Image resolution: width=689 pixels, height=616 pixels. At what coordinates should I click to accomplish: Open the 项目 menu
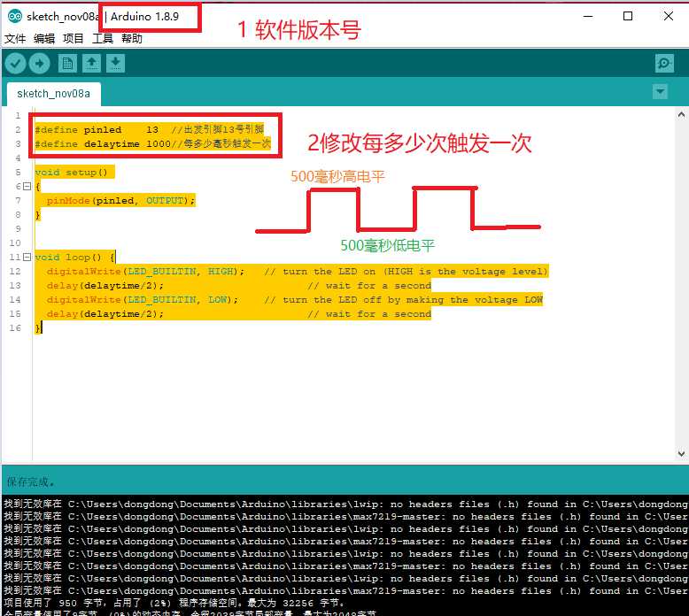tap(74, 39)
